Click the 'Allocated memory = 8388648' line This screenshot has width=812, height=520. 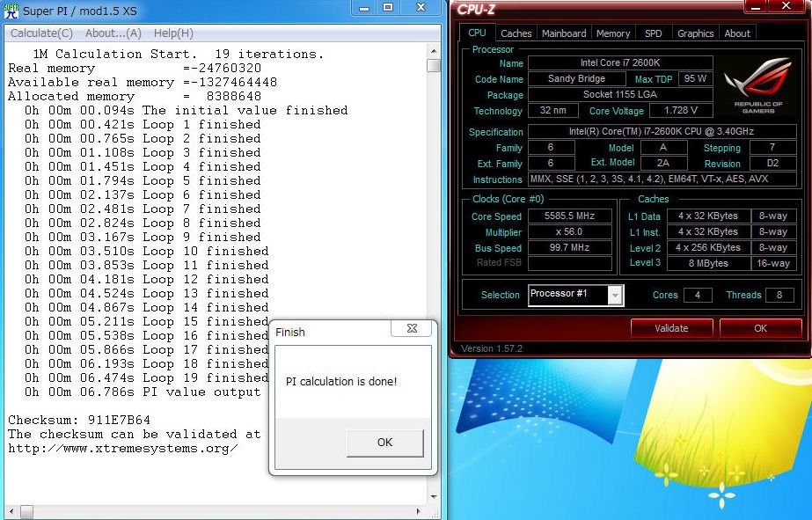135,96
